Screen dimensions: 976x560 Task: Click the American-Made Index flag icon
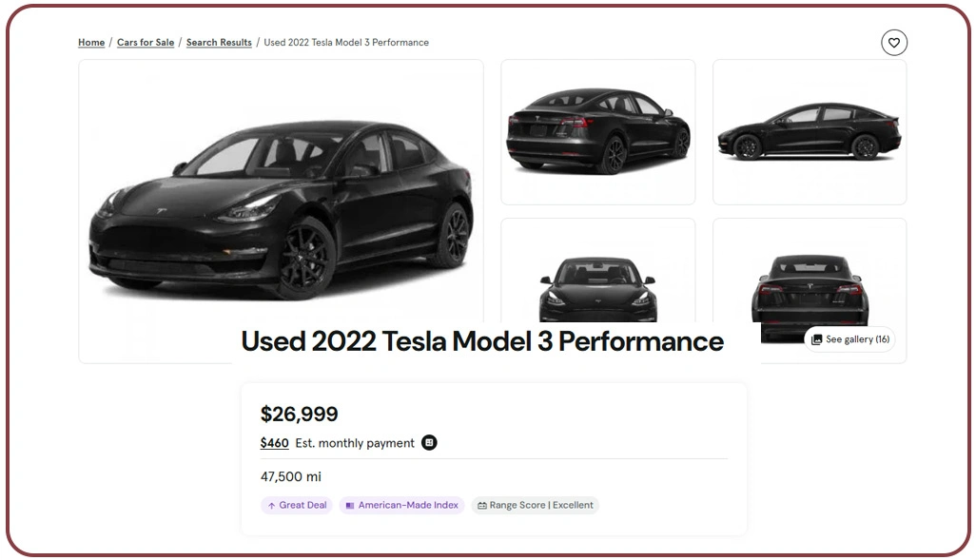point(350,506)
